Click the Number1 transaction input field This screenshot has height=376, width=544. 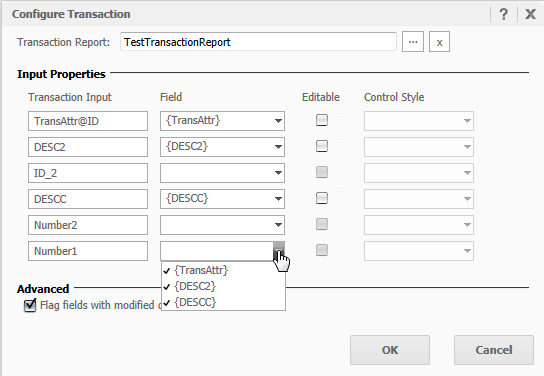click(88, 251)
